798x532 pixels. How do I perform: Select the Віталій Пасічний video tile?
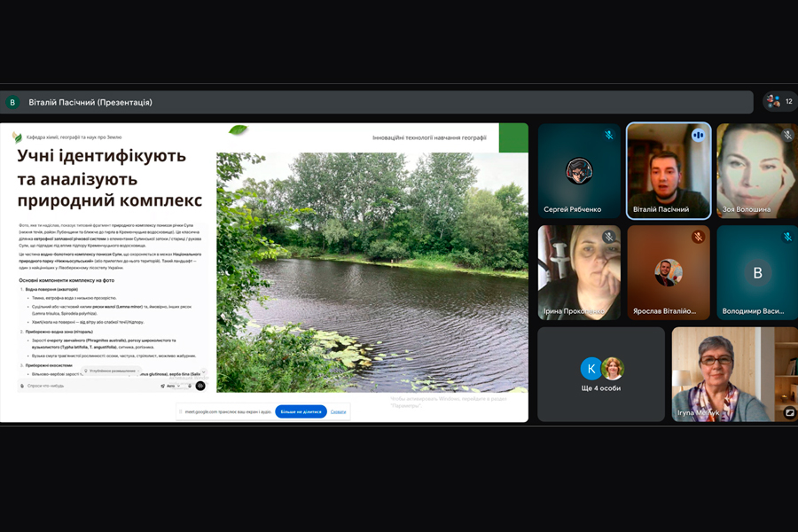click(x=669, y=170)
